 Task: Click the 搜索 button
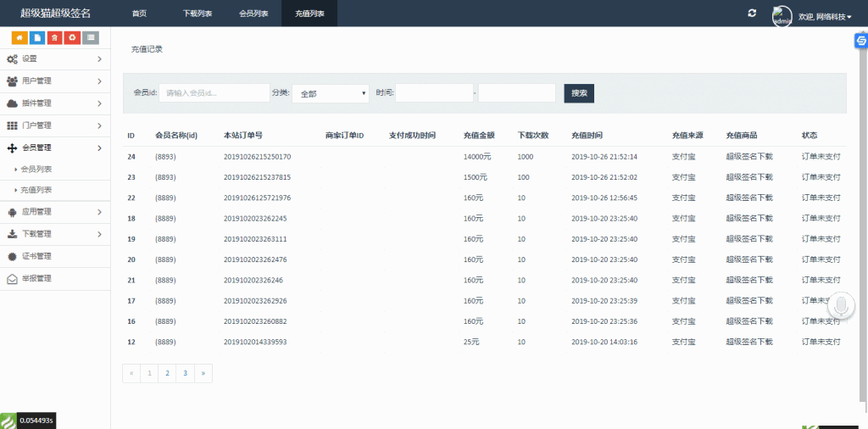pos(579,93)
